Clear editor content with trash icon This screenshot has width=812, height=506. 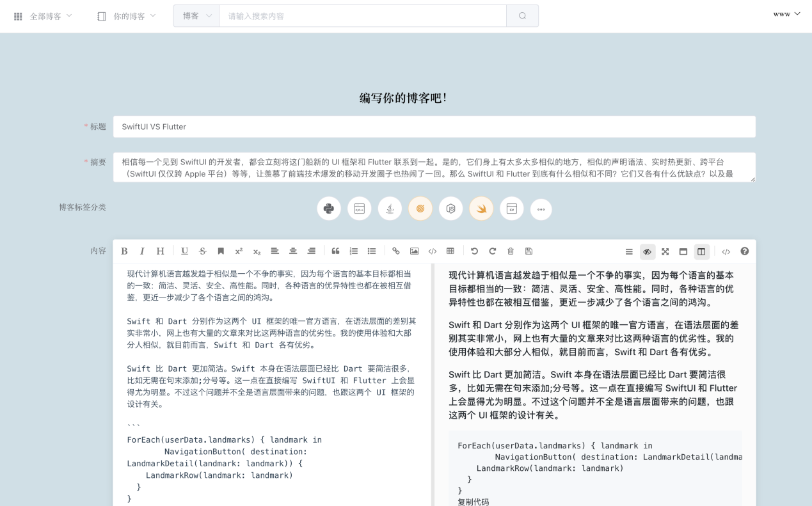(x=511, y=251)
